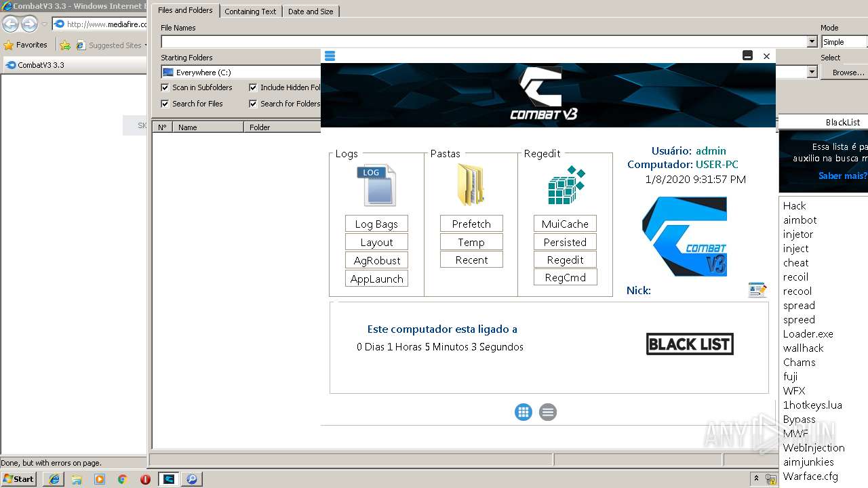Open the Temp folder button
Screen dimensions: 868x488
(x=471, y=242)
